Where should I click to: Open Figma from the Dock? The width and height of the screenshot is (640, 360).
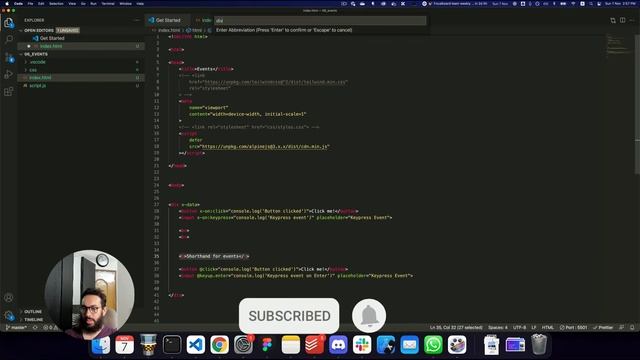[267, 345]
